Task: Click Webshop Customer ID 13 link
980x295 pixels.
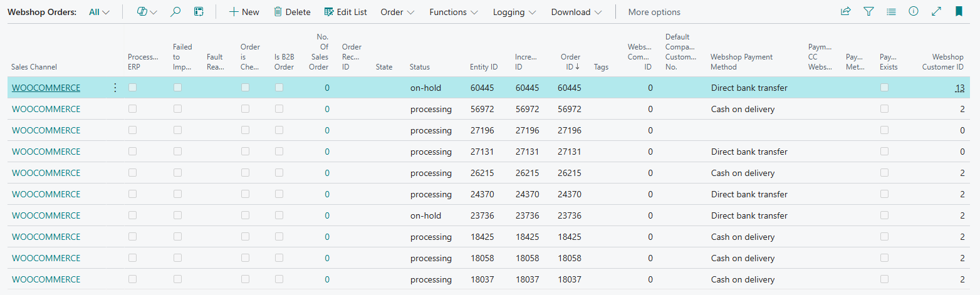Action: tap(960, 88)
